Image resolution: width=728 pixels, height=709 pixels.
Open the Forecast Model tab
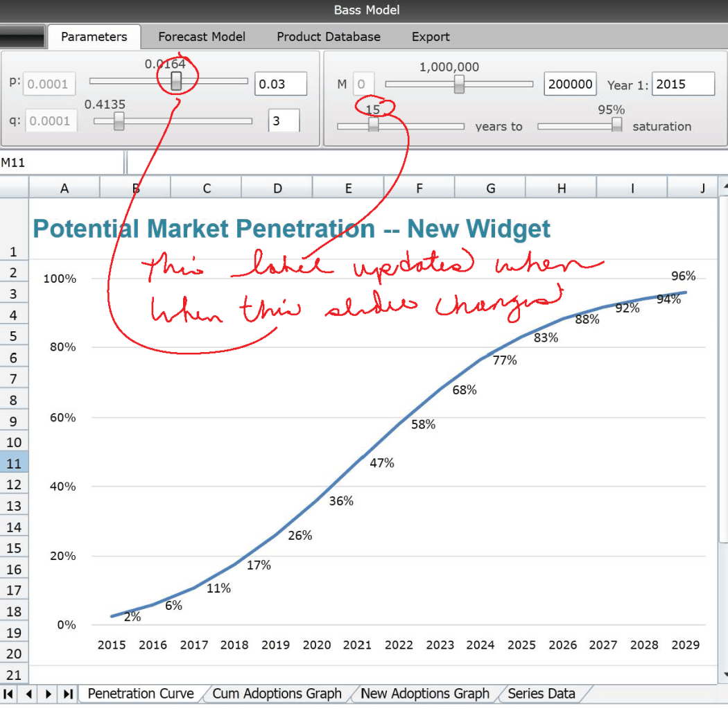click(x=202, y=37)
